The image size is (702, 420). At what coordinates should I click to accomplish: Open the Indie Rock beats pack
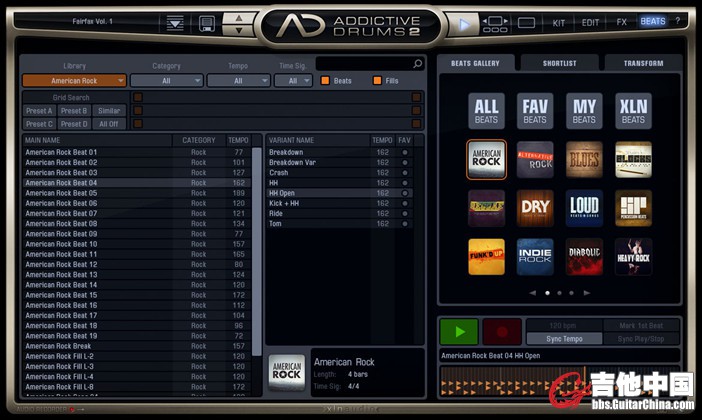coord(535,257)
